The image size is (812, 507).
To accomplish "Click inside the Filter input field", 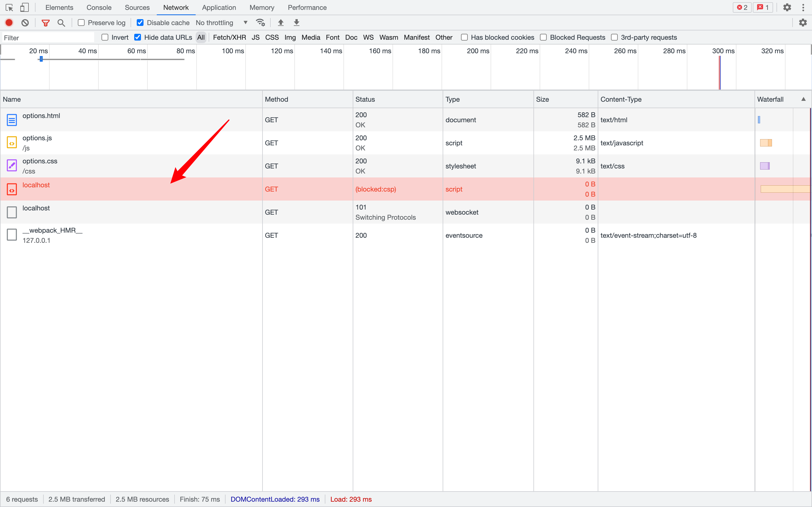I will tap(47, 37).
